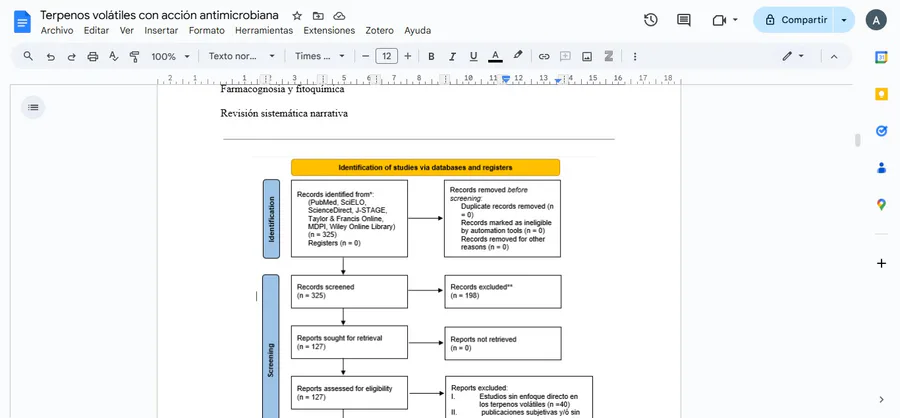Toggle bold formatting
The height and width of the screenshot is (418, 900).
pyautogui.click(x=431, y=56)
